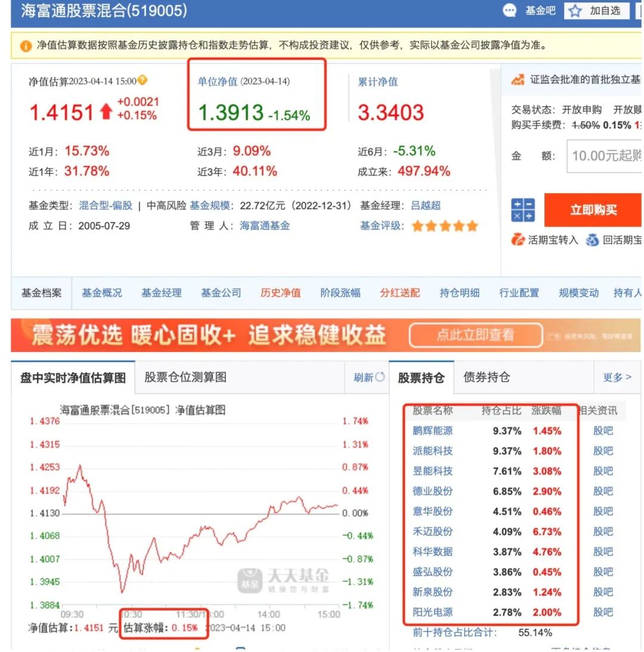Open stock 新泉股份 link
Screen dimensions: 644x652
tap(432, 592)
